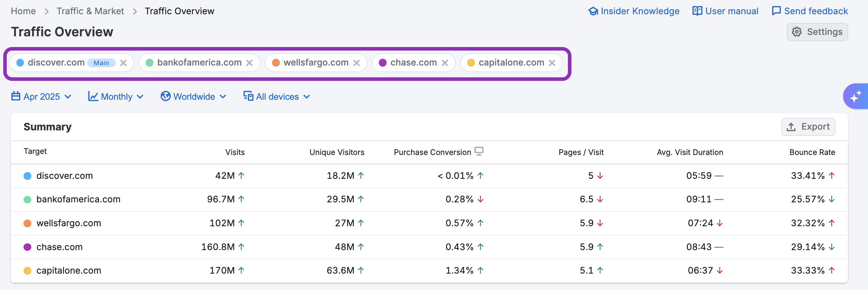Image resolution: width=868 pixels, height=290 pixels.
Task: Click the AI sparkle assistant icon
Action: click(856, 96)
